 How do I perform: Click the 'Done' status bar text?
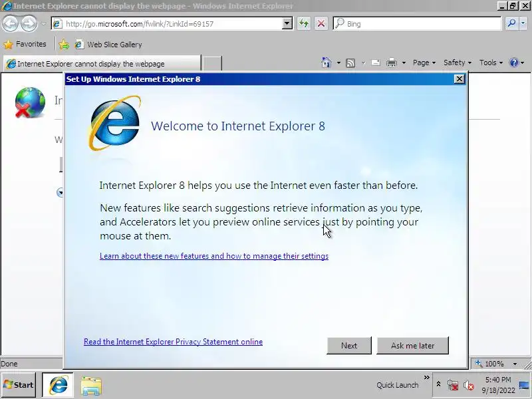click(9, 364)
